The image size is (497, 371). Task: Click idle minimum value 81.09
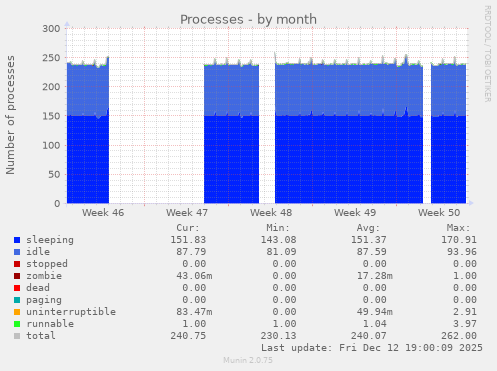282,252
